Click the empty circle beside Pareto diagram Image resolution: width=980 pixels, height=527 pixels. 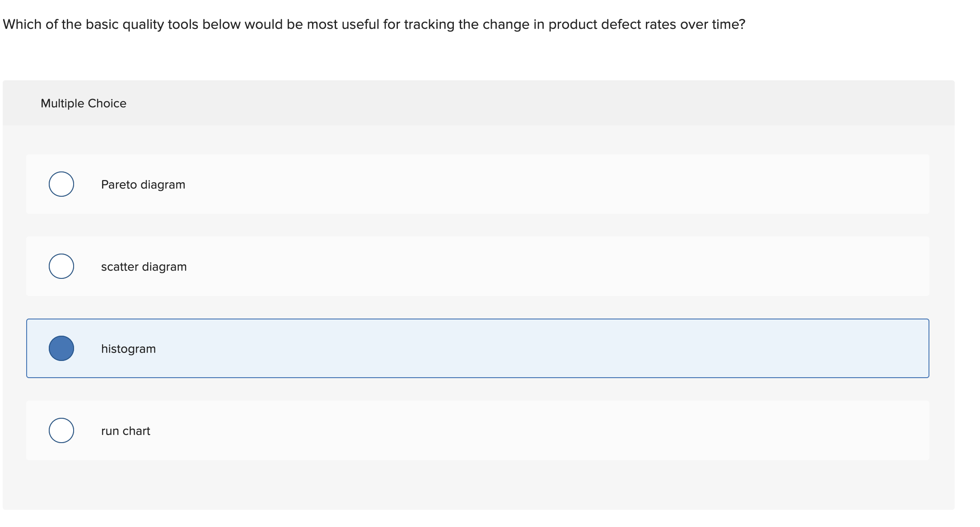click(61, 184)
